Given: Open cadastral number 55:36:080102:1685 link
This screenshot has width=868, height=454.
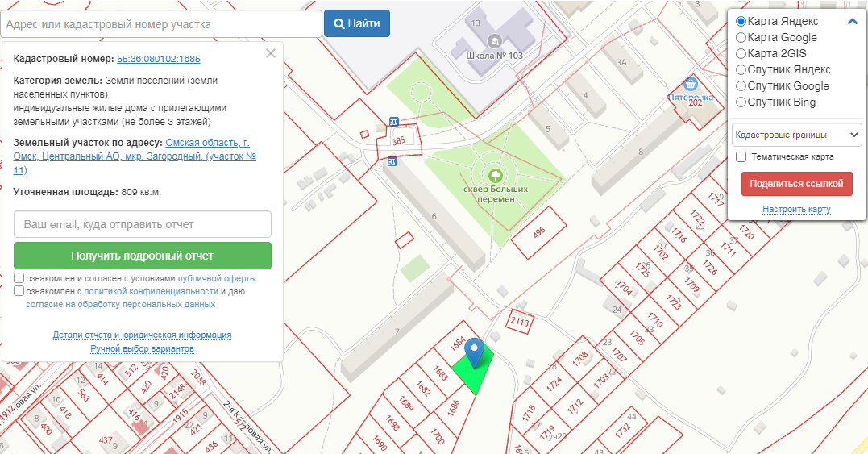Looking at the screenshot, I should pyautogui.click(x=159, y=59).
